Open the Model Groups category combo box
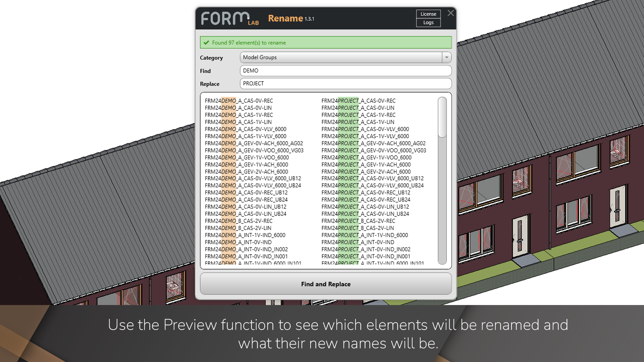 (340, 57)
